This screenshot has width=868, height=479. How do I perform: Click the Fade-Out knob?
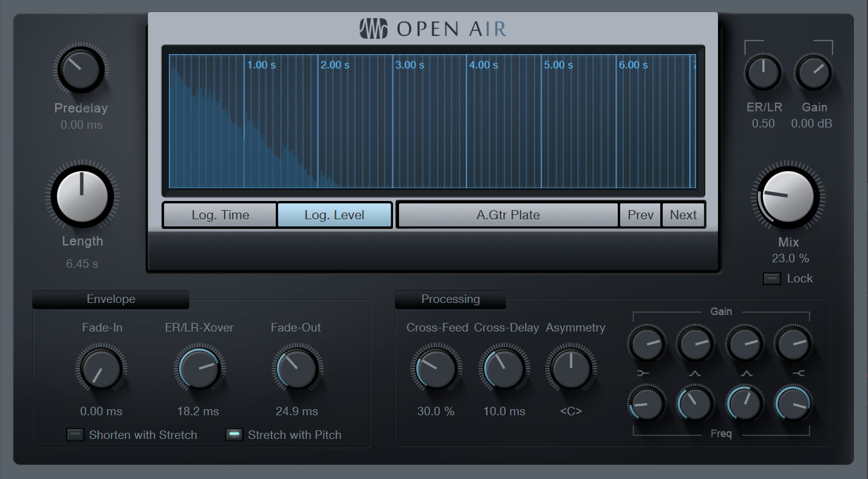tap(296, 368)
